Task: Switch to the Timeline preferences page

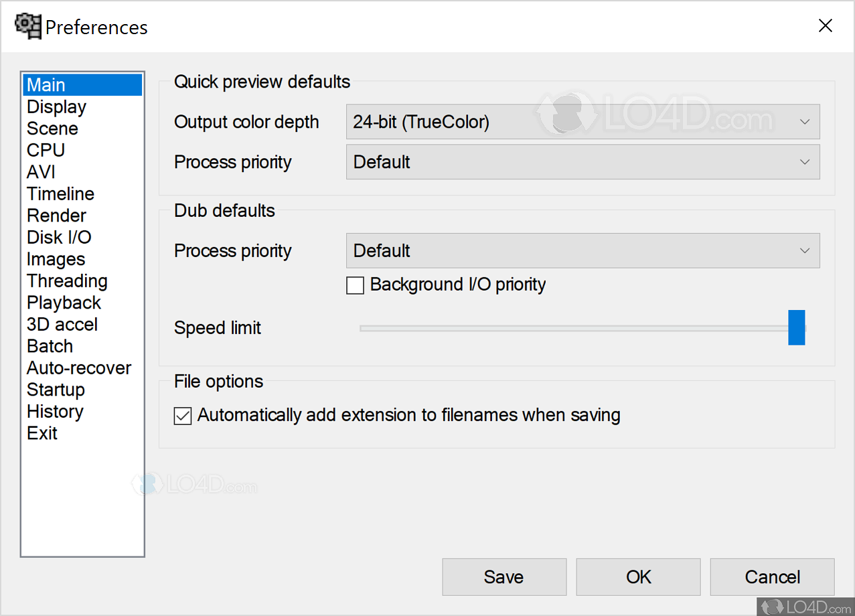Action: tap(60, 194)
